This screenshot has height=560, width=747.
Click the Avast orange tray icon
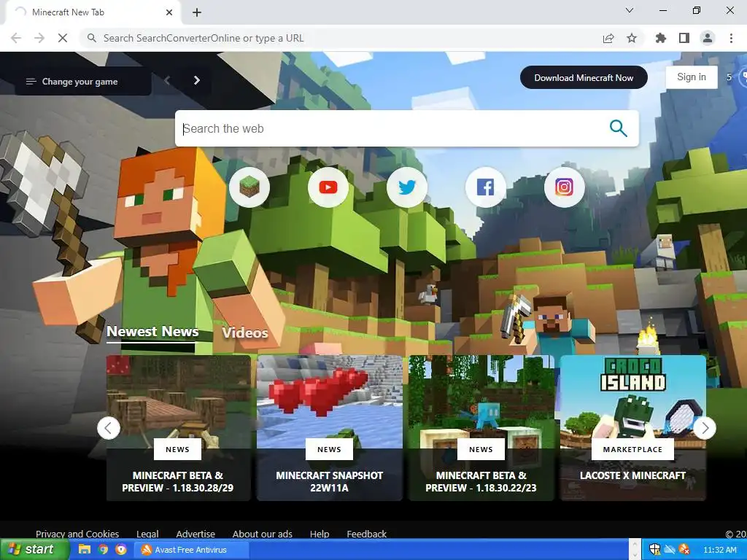pyautogui.click(x=684, y=550)
